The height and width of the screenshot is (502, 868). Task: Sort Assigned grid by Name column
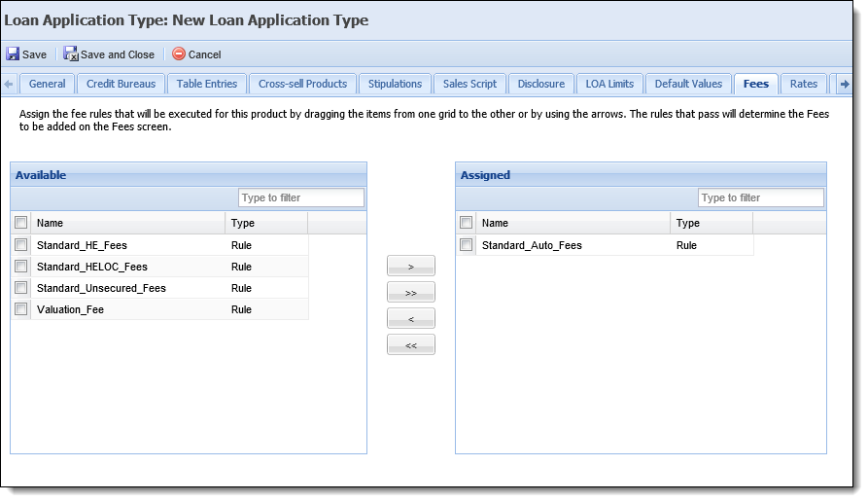[x=573, y=223]
